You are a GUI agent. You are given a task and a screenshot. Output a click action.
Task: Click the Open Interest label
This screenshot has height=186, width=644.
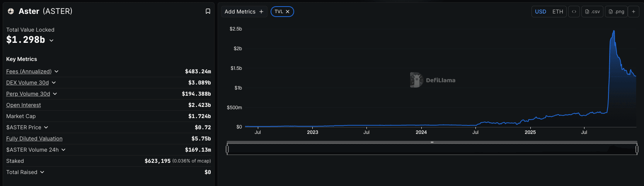tap(24, 105)
